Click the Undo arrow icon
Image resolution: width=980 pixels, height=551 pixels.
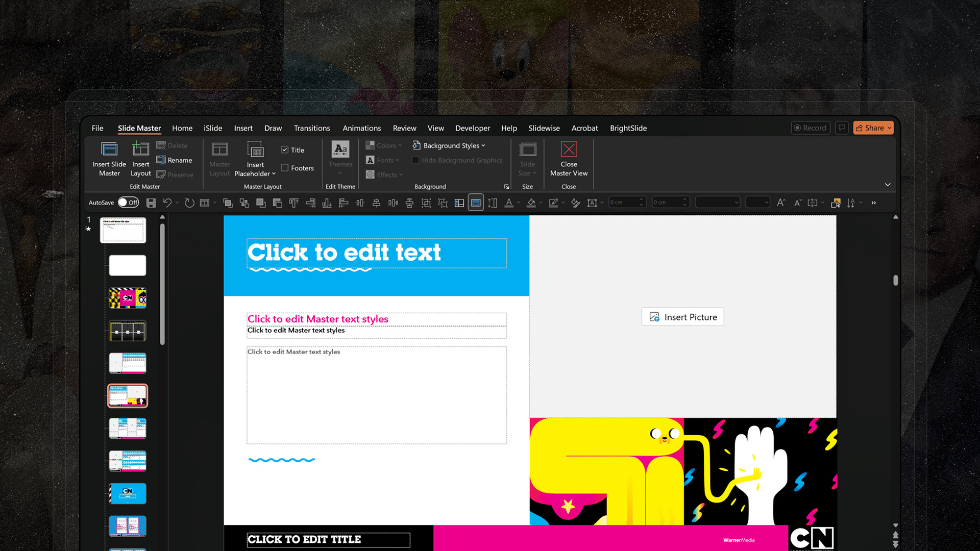[x=167, y=203]
